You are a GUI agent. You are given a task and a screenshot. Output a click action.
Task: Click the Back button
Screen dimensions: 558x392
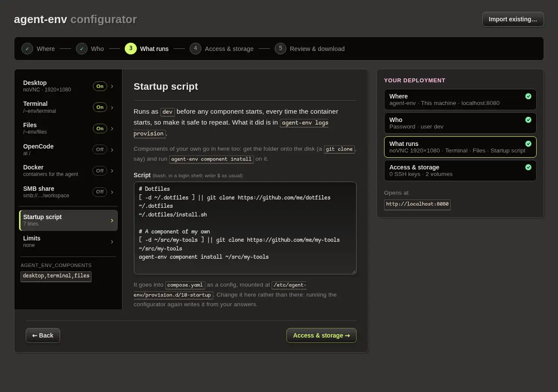pos(43,335)
